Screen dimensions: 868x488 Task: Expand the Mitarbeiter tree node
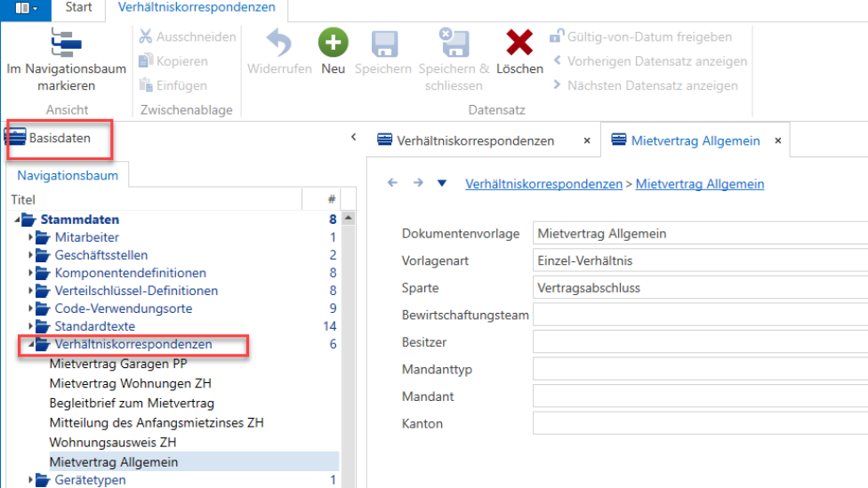[30, 236]
